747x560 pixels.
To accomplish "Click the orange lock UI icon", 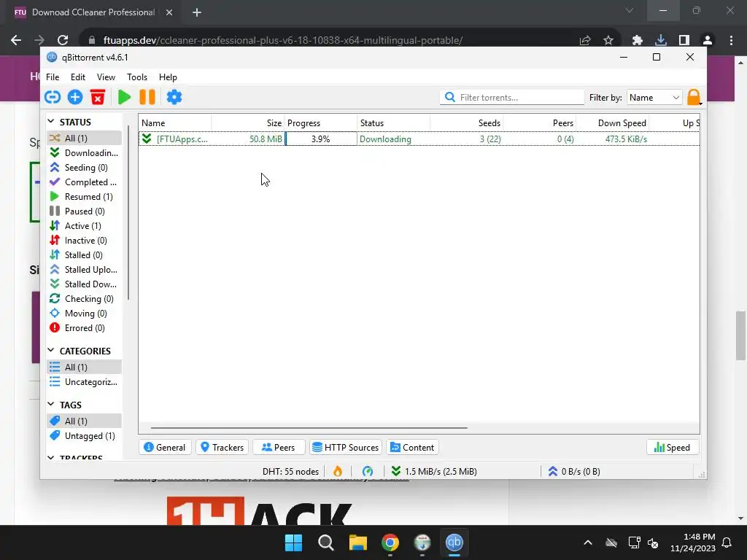I will coord(694,97).
